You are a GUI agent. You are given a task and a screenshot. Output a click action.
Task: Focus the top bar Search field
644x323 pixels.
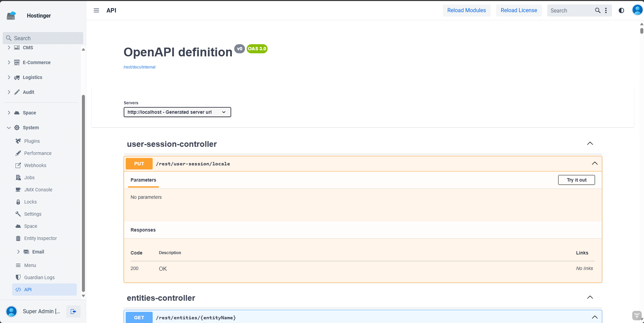(571, 10)
